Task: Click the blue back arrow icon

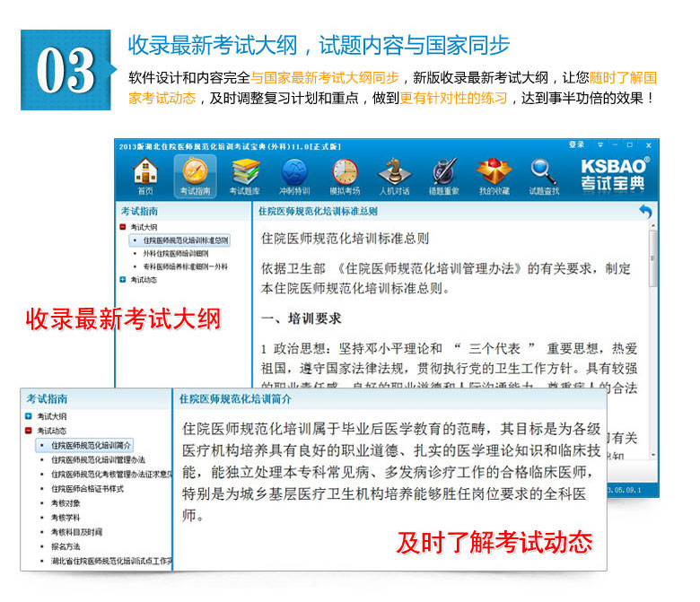Action: pos(645,211)
